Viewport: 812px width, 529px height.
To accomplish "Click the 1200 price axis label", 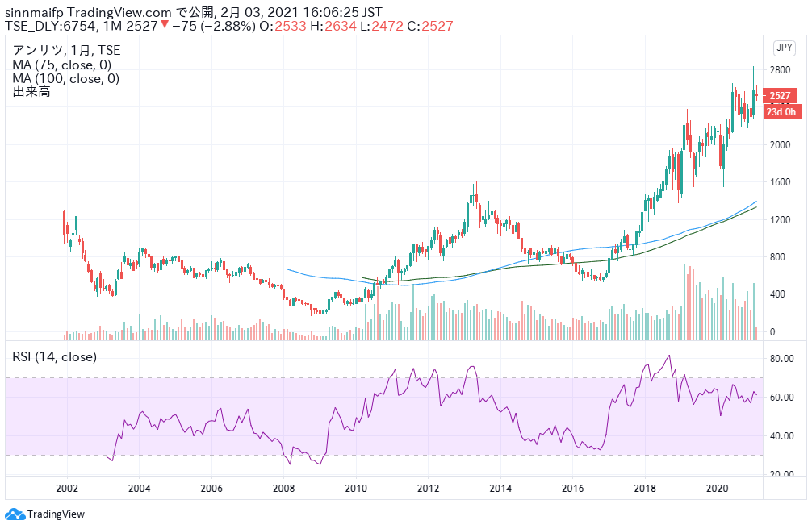I will 780,219.
